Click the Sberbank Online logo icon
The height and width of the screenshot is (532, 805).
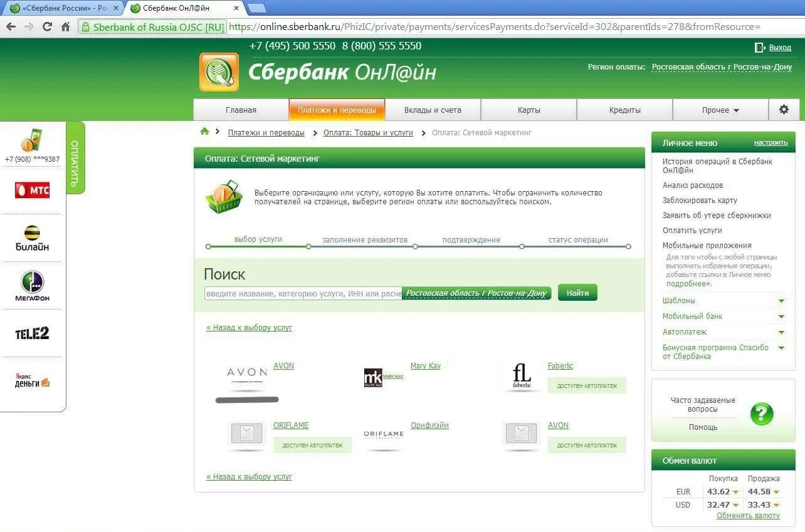pyautogui.click(x=219, y=72)
